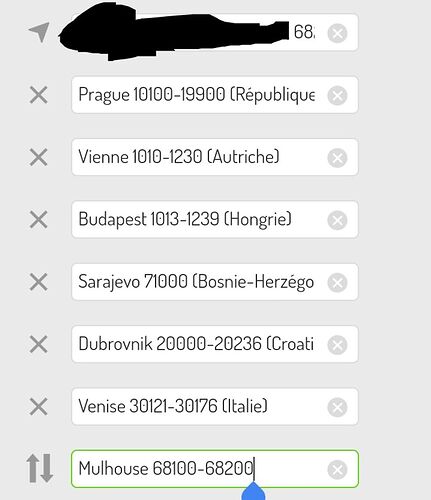The height and width of the screenshot is (500, 431).
Task: Clear the Mulhouse 68100-68200 field text
Action: [337, 469]
